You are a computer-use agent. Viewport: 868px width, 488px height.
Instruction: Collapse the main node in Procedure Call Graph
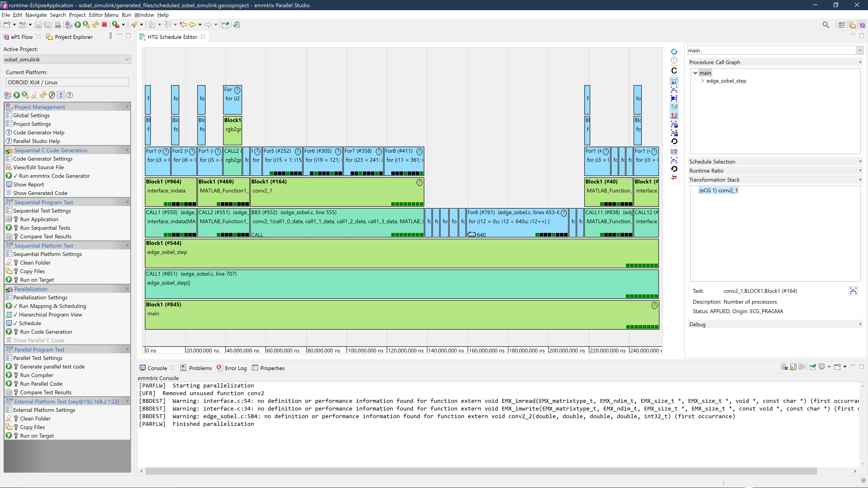695,73
